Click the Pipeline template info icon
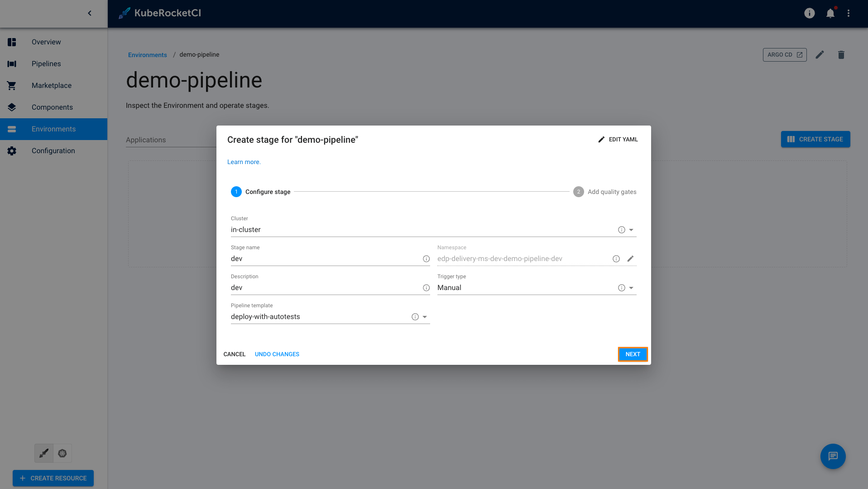 (415, 317)
